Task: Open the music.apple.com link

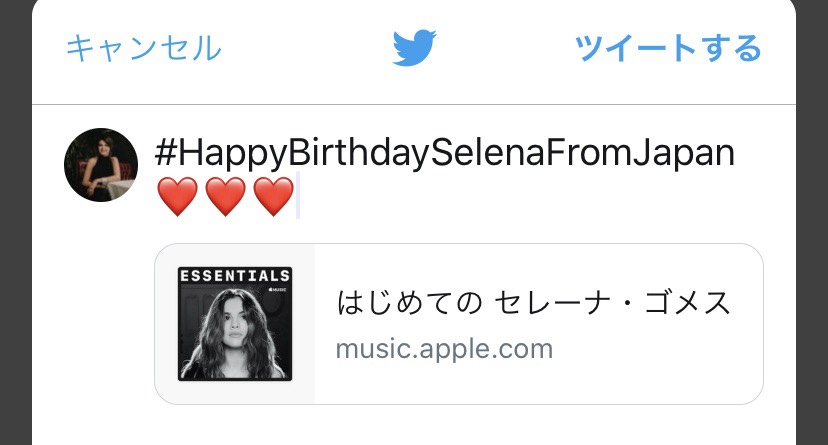Action: pos(444,349)
